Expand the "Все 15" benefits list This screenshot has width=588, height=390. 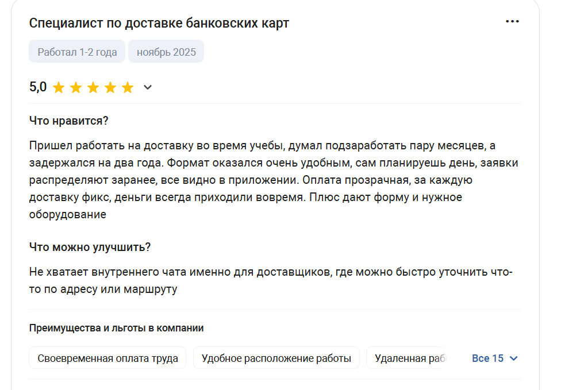[494, 358]
